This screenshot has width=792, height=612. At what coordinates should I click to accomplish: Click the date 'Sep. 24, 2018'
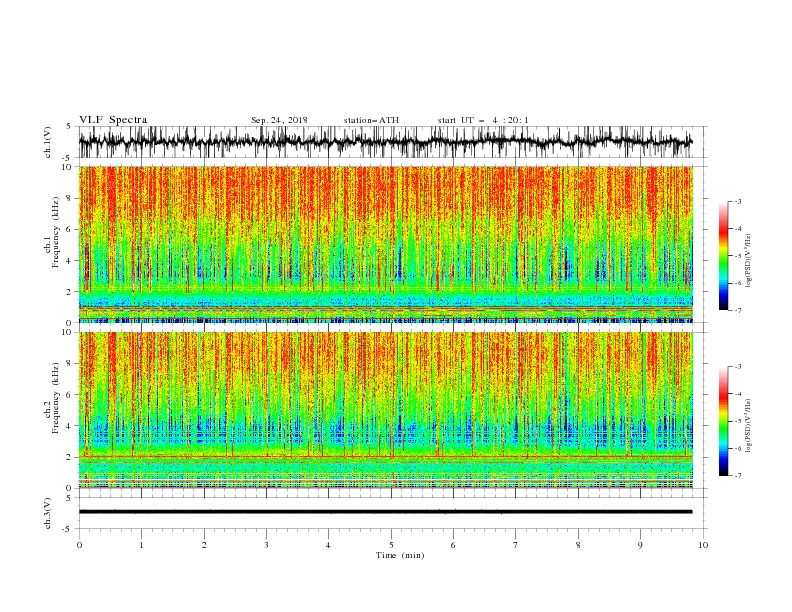tap(279, 120)
